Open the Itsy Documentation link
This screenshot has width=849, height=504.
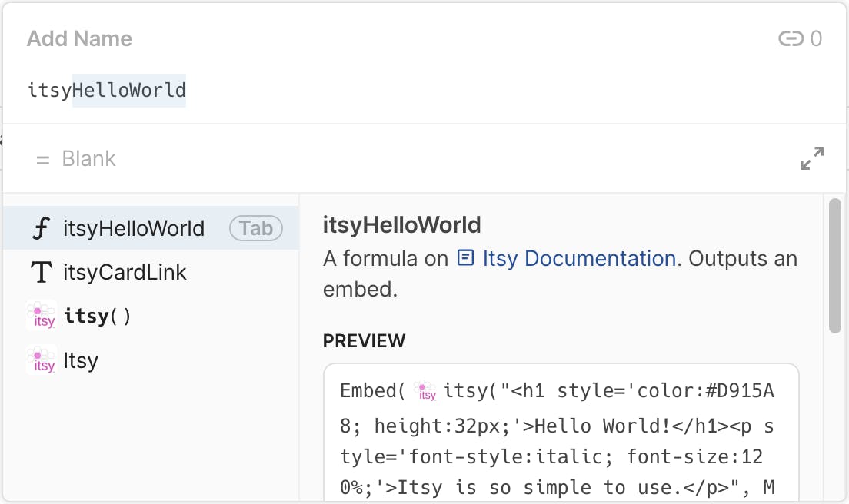[579, 258]
